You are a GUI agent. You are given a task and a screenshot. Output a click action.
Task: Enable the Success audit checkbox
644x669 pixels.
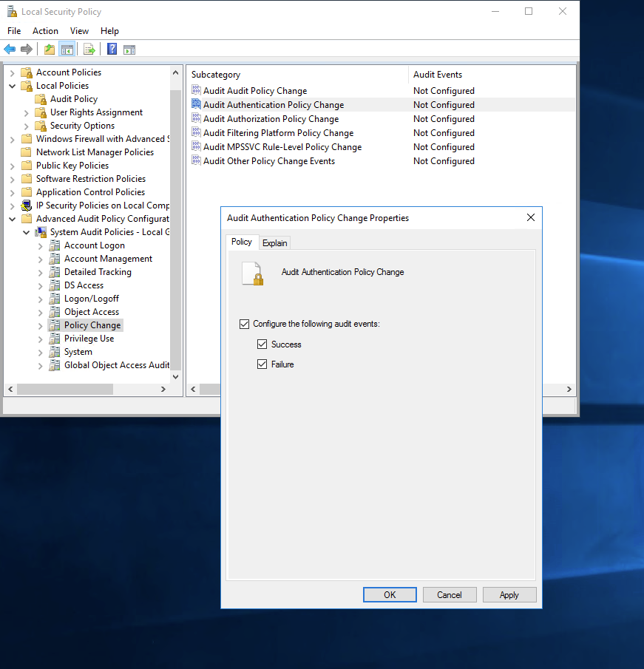coord(262,344)
